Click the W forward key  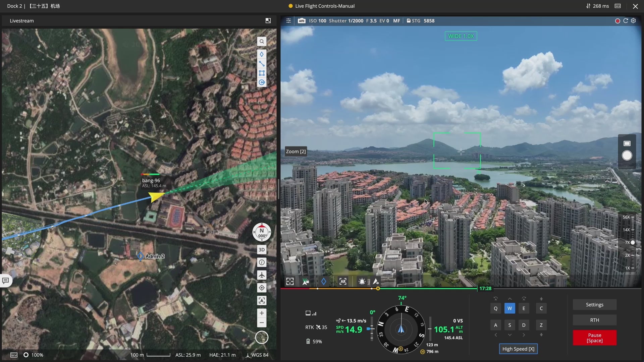tap(509, 308)
